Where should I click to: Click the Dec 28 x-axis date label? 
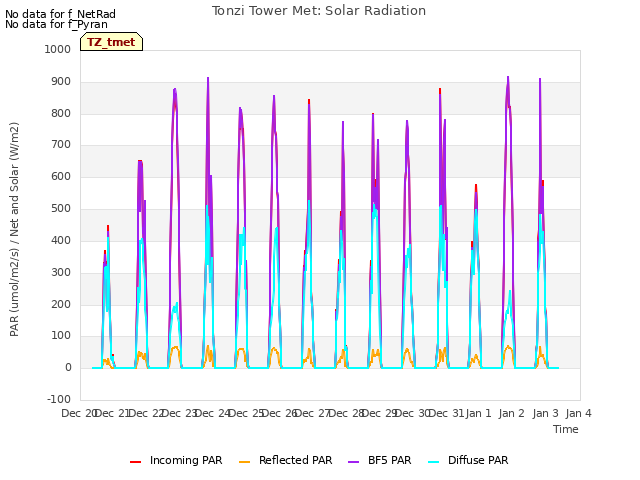point(347,413)
